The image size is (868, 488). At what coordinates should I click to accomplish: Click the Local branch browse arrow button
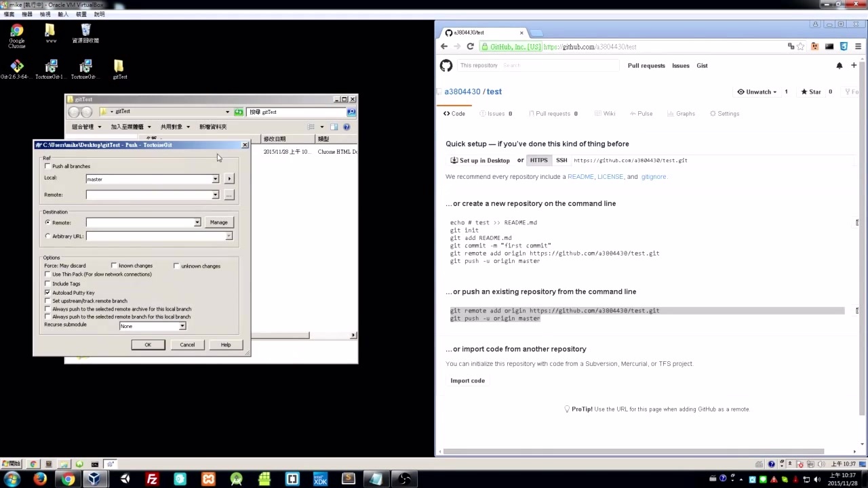[x=229, y=179]
